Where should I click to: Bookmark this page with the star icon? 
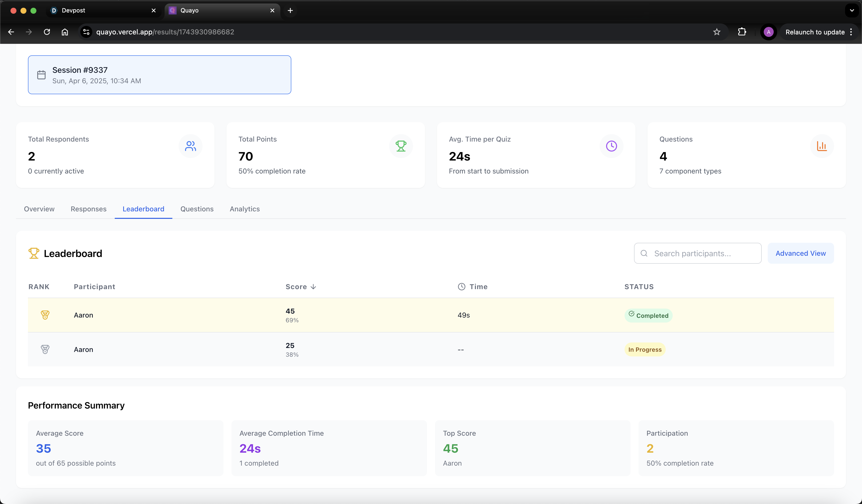pos(717,32)
